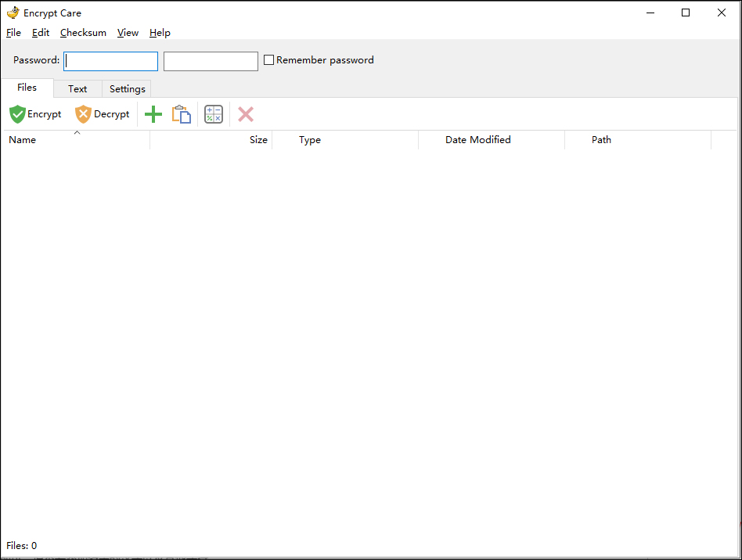Remove files with the red X icon

pyautogui.click(x=246, y=114)
